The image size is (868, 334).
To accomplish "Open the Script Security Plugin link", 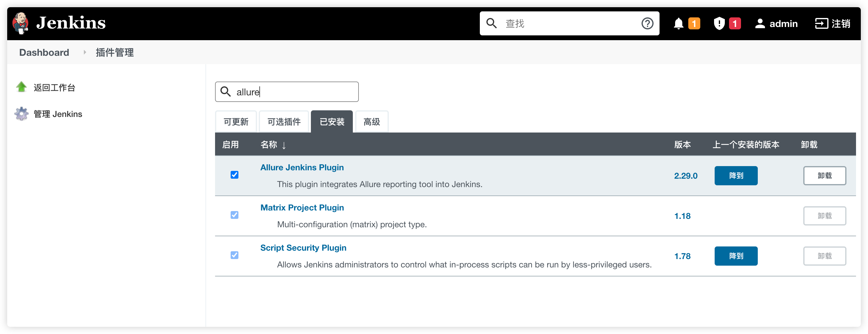I will pos(303,248).
